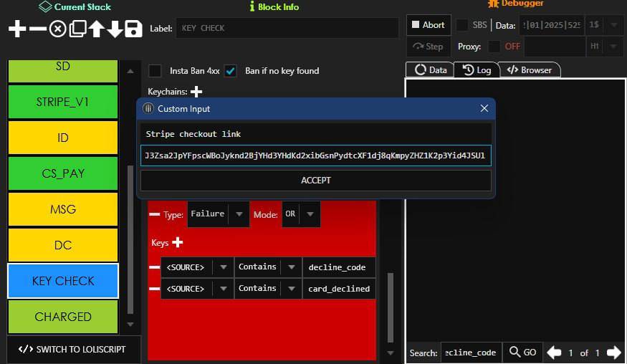Select the KEY CHECK block

coord(63,281)
